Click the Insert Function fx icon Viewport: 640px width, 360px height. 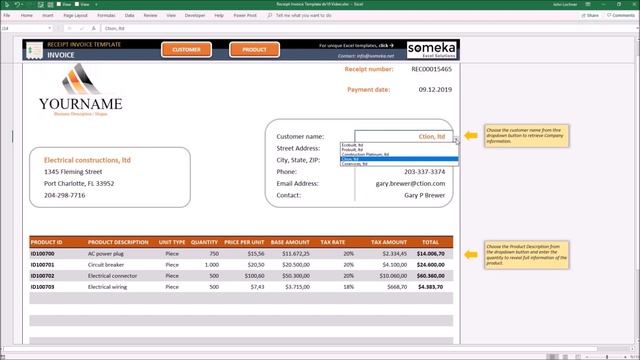coord(93,28)
